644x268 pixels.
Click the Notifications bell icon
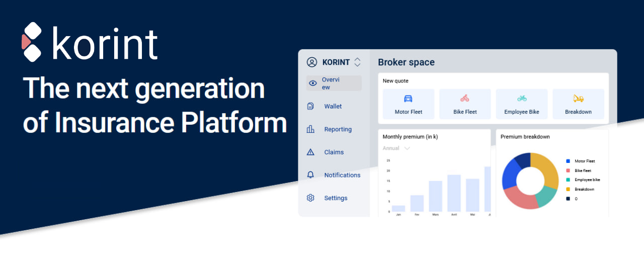(310, 175)
